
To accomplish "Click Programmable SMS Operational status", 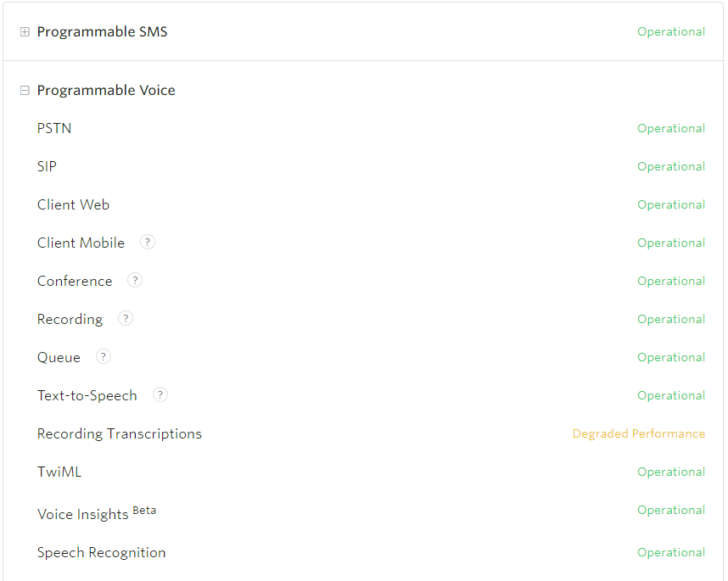I will [x=671, y=31].
